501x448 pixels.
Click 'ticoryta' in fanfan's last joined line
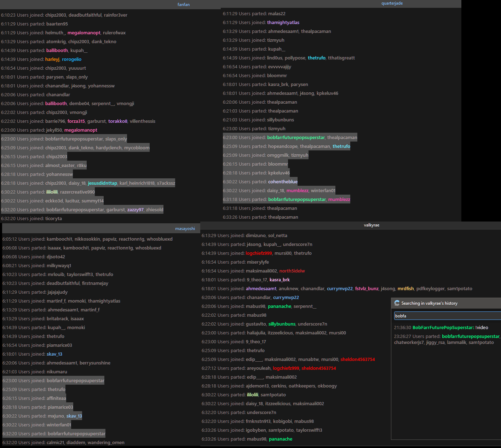[53, 219]
